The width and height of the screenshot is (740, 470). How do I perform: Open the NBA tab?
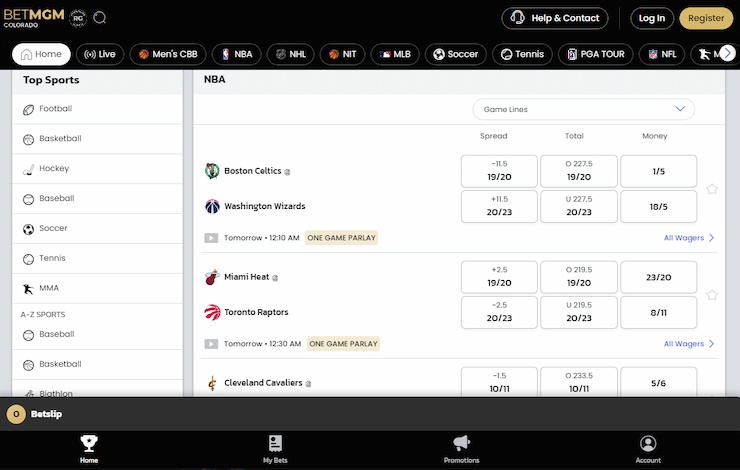pyautogui.click(x=237, y=54)
